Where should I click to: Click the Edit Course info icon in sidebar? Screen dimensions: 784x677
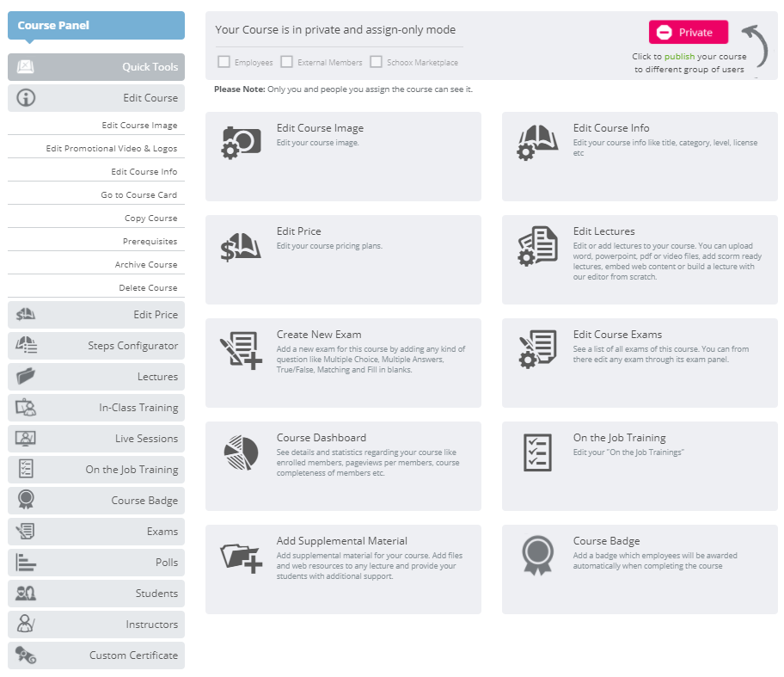click(x=26, y=97)
